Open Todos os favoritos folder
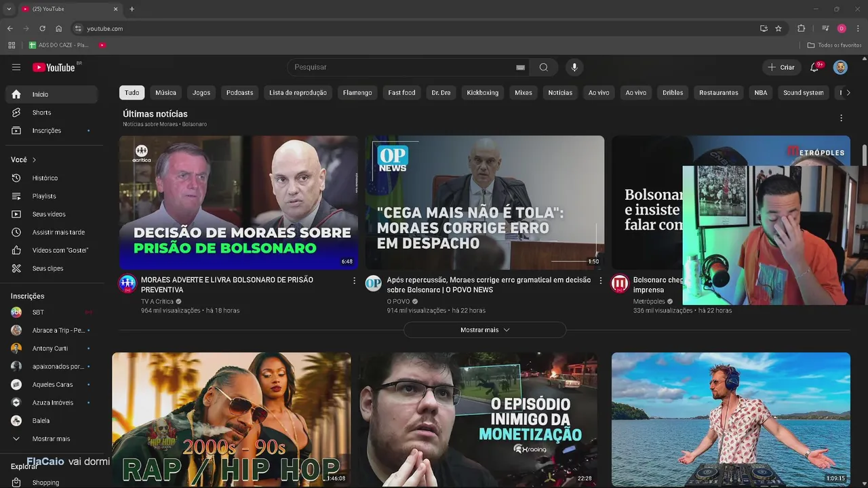The height and width of the screenshot is (488, 868). pos(835,45)
